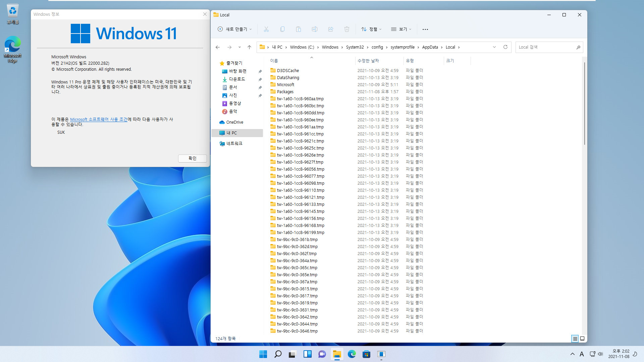The image size is (644, 362).
Task: Select the D3DSCache folder
Action: coord(288,71)
